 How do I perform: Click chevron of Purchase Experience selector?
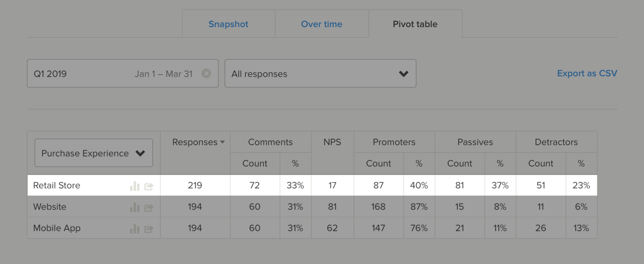141,153
